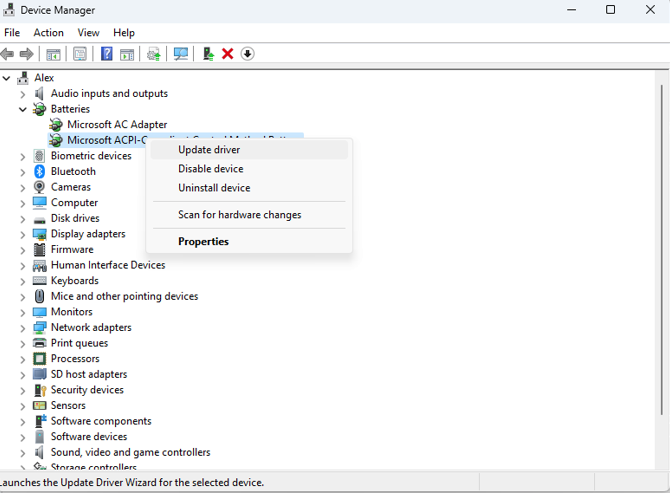Choose Disable device in context menu

[249, 169]
